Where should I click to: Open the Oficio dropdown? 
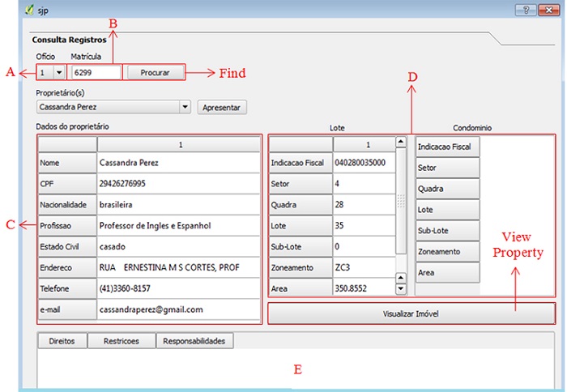[58, 72]
